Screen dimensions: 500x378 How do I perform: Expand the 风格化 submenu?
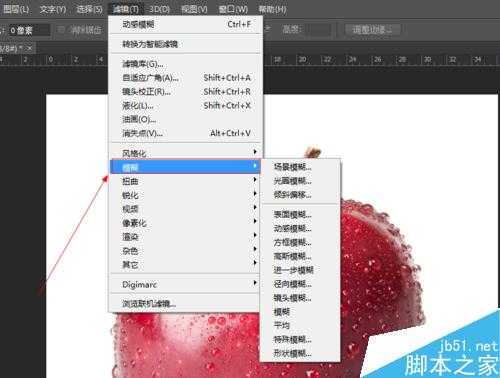(186, 153)
